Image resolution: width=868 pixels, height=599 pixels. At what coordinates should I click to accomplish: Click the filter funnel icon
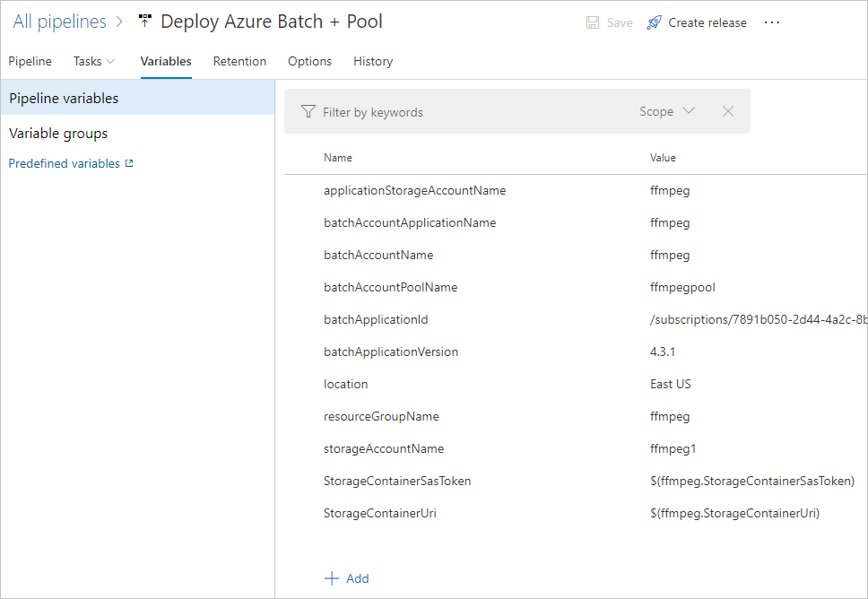coord(308,112)
